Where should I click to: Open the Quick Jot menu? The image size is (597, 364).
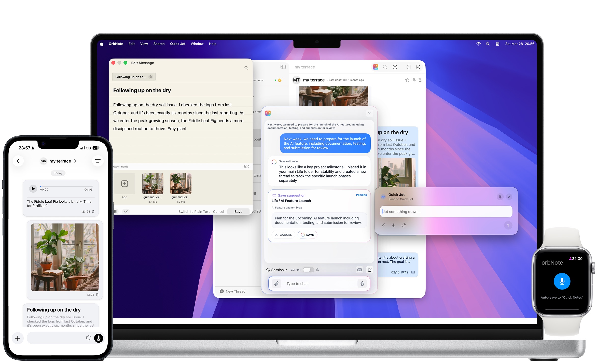click(x=178, y=44)
